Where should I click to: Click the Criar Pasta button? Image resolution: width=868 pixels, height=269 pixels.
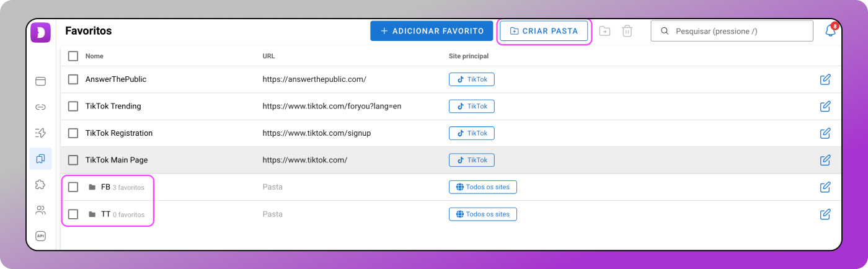pos(544,31)
